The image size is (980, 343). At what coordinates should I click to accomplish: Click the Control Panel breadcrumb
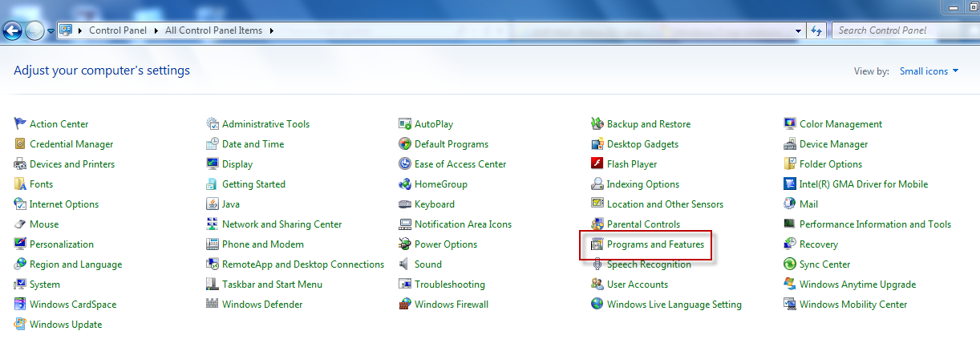119,30
